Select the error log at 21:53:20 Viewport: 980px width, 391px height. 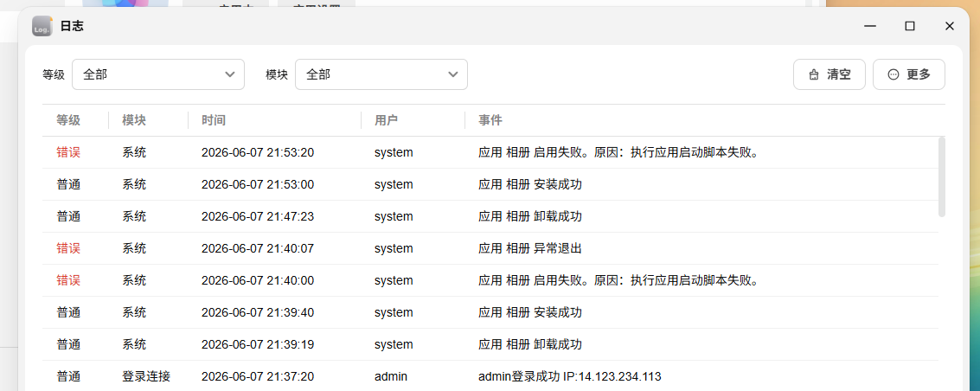pos(490,152)
